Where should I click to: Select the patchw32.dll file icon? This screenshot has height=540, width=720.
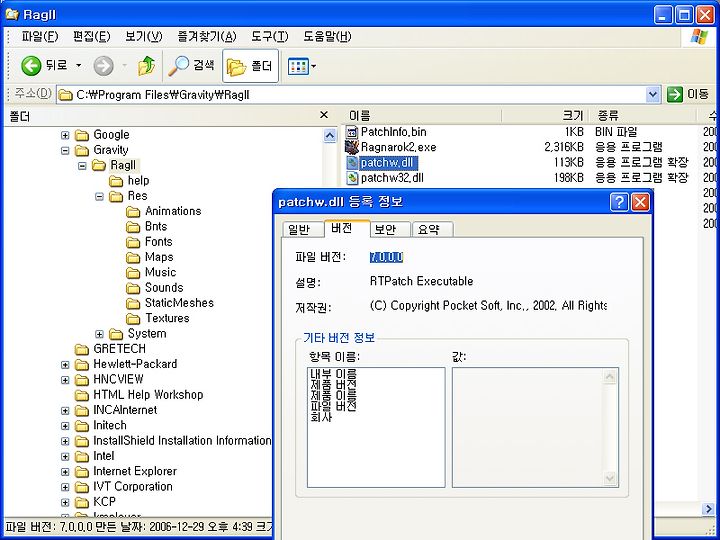click(352, 178)
